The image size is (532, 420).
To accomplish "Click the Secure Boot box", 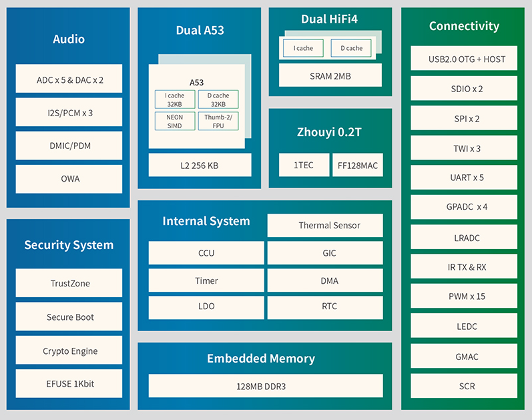I will [69, 317].
